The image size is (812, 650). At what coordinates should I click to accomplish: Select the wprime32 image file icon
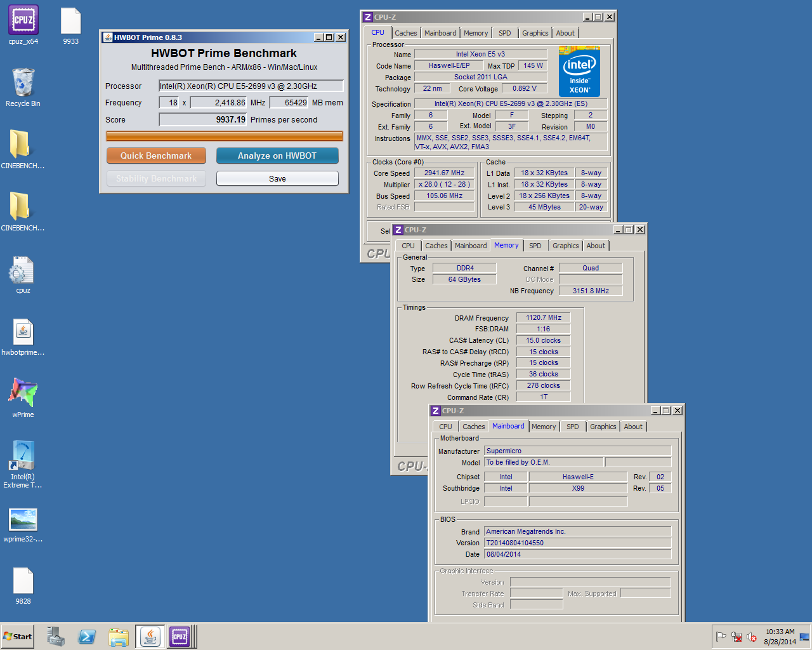pos(23,524)
